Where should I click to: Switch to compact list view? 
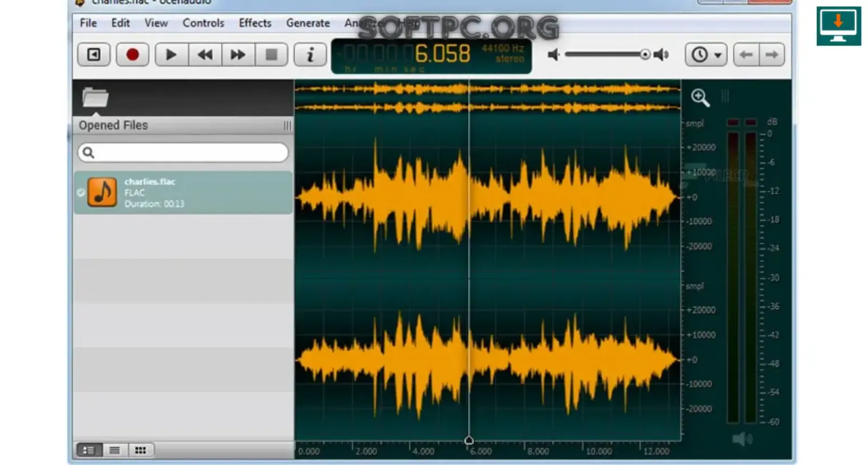114,450
